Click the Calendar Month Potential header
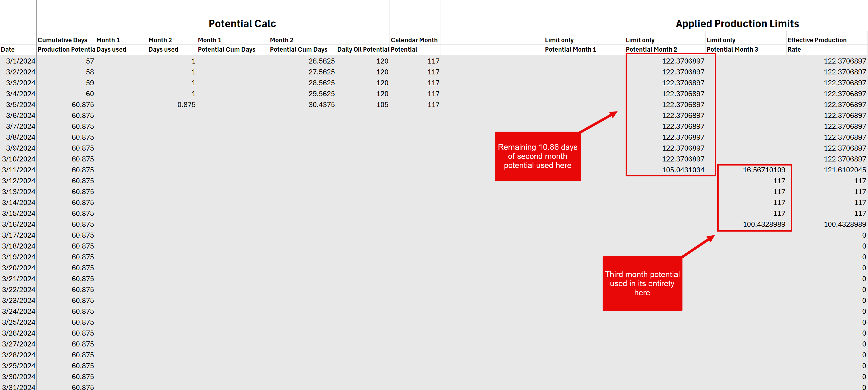This screenshot has height=390, width=868. [x=414, y=45]
